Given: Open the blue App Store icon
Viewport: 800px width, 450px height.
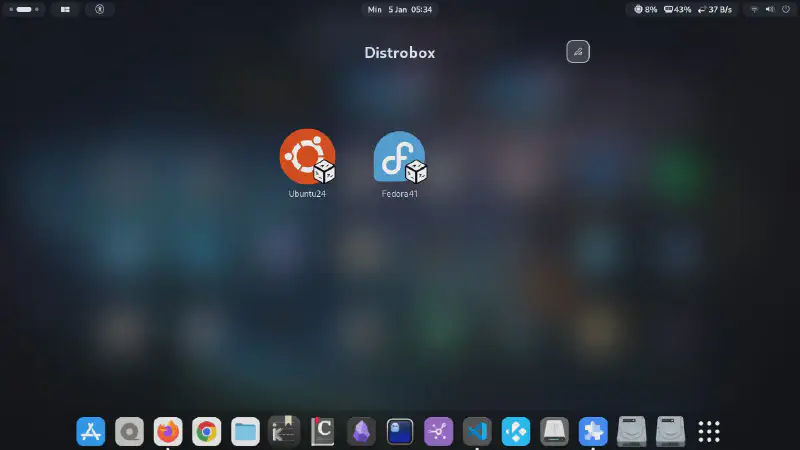Looking at the screenshot, I should coord(91,431).
